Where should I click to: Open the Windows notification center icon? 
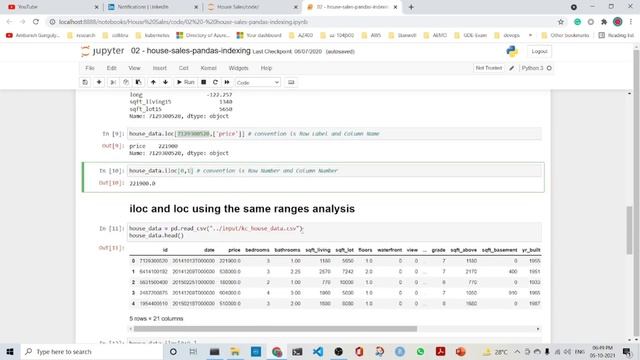[627, 351]
